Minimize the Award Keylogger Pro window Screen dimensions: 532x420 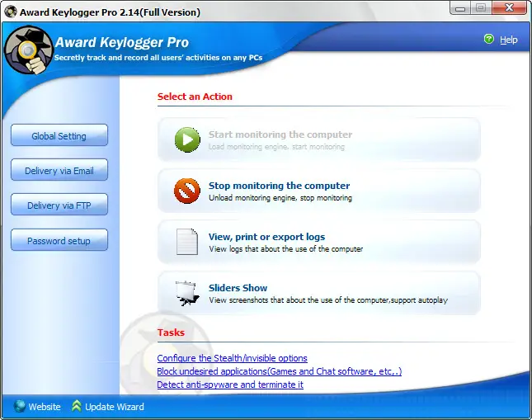point(460,8)
